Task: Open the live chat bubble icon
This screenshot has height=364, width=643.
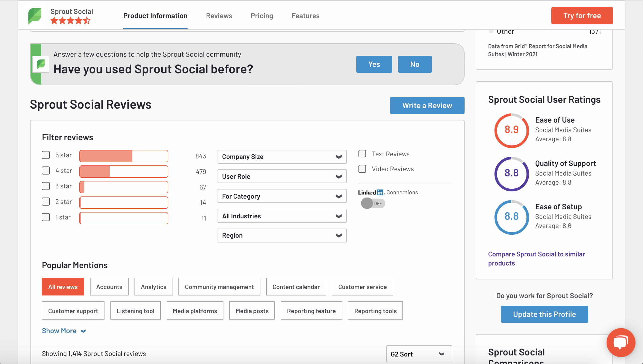Action: point(620,342)
